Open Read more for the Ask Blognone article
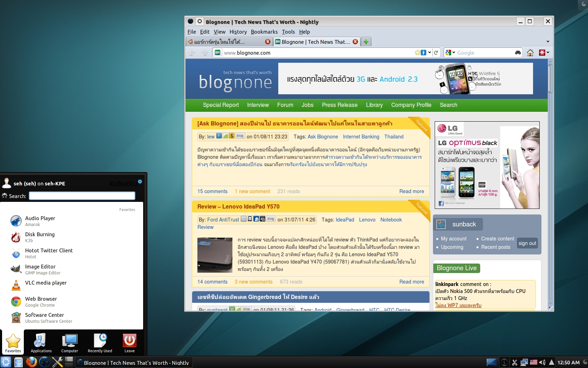The width and height of the screenshot is (588, 368). [412, 191]
